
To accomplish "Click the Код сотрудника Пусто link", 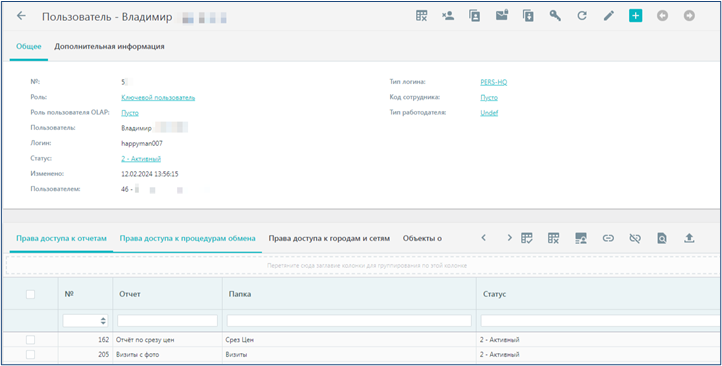I will pyautogui.click(x=489, y=98).
